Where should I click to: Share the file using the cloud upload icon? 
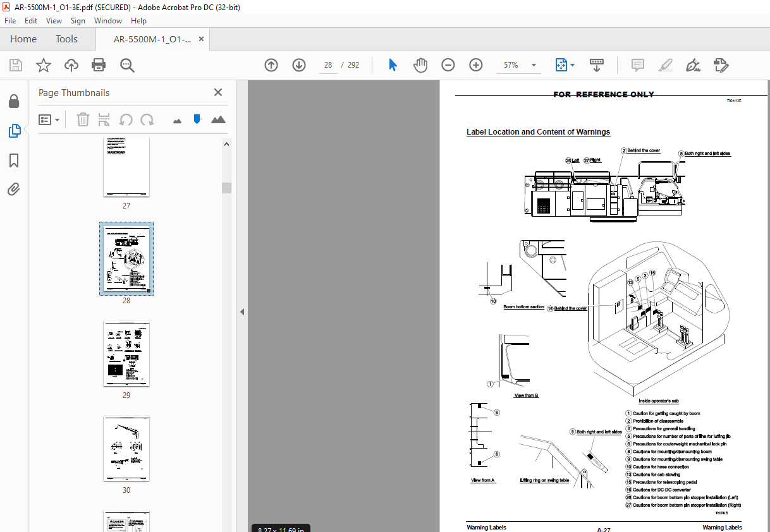click(x=71, y=65)
